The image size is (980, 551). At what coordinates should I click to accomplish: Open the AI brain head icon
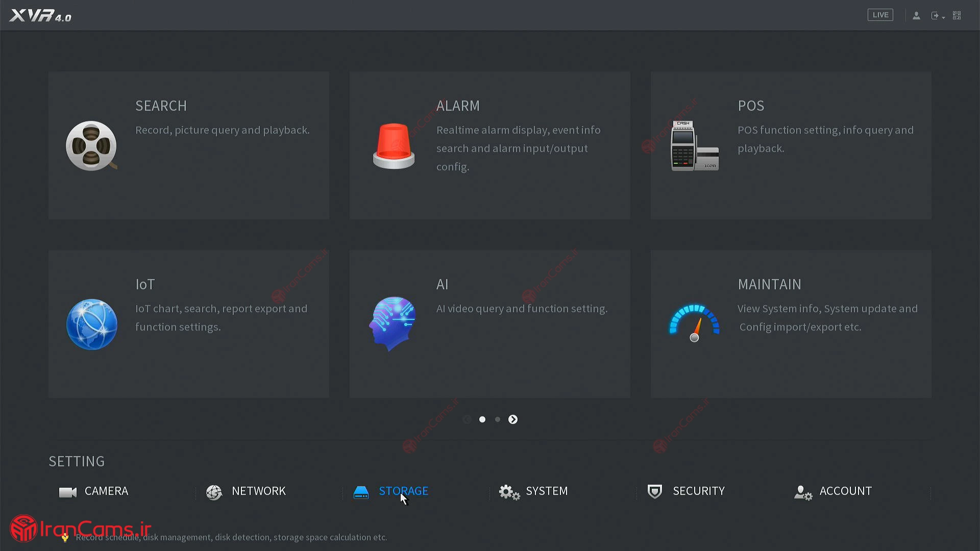[x=393, y=323]
